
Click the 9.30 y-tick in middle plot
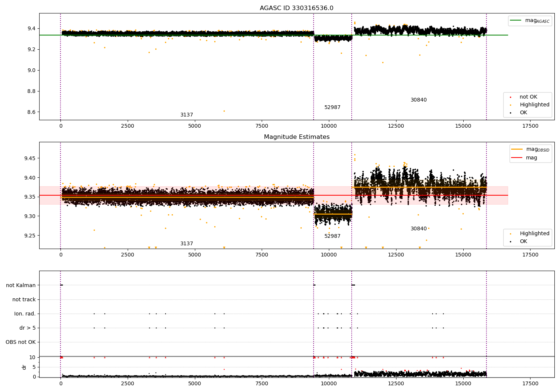tap(30, 217)
